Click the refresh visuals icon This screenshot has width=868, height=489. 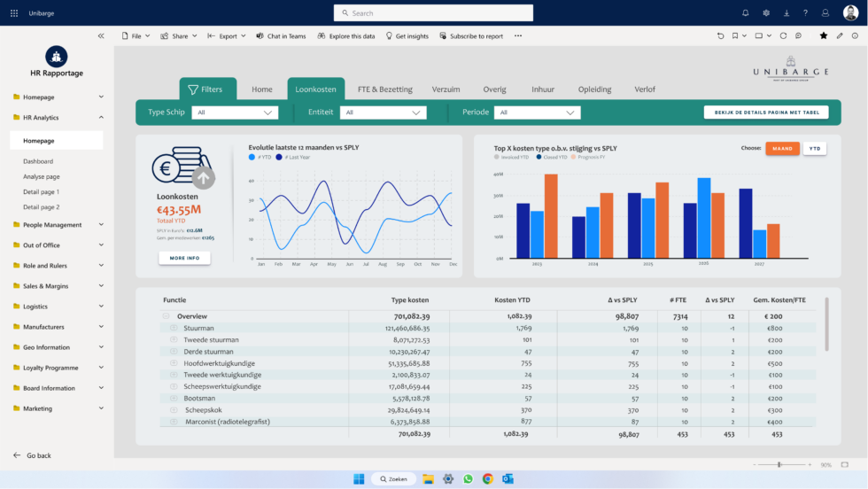tap(783, 36)
